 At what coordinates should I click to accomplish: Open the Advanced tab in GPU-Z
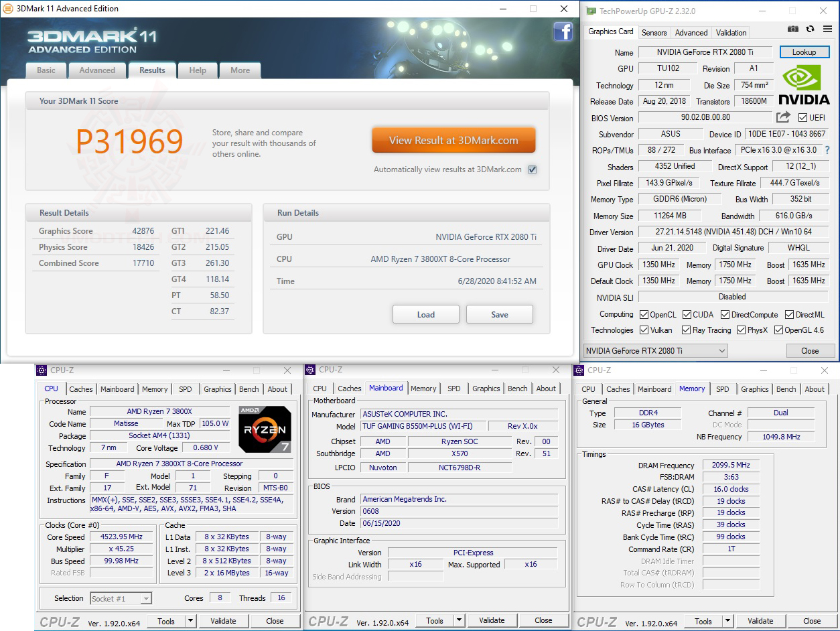tap(691, 32)
